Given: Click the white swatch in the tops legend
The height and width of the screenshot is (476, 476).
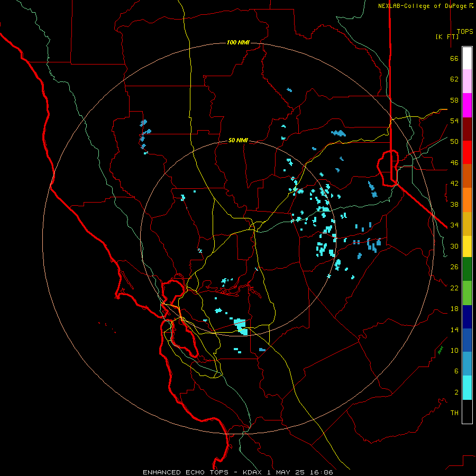Looking at the screenshot, I should pos(467,58).
